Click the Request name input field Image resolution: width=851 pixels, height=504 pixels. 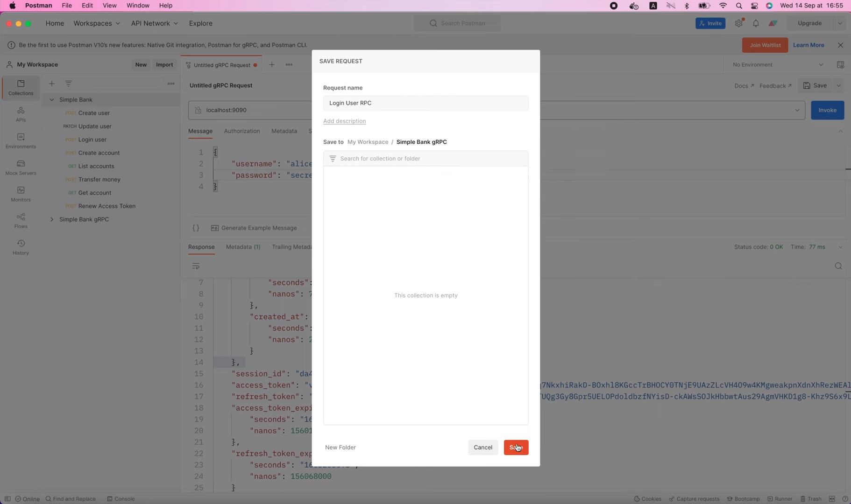[425, 103]
